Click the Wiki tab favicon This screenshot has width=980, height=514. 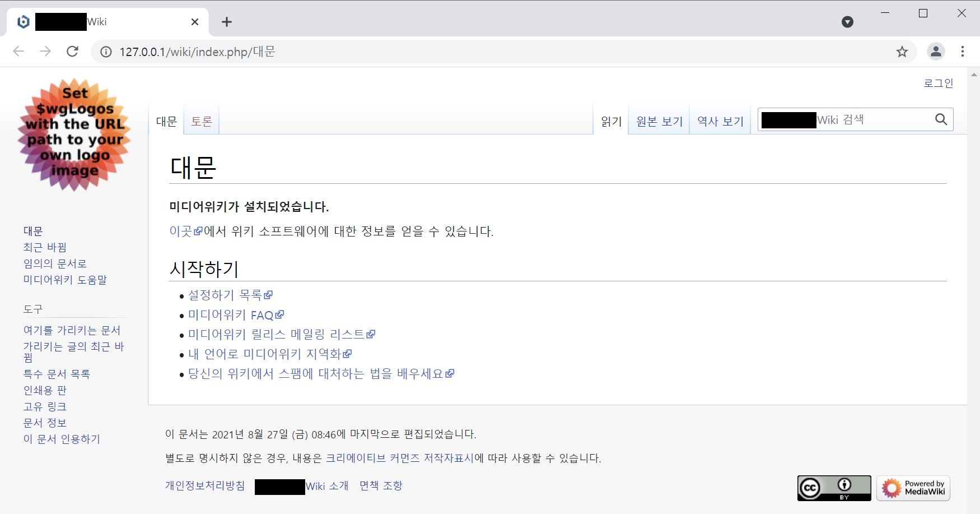[x=23, y=22]
